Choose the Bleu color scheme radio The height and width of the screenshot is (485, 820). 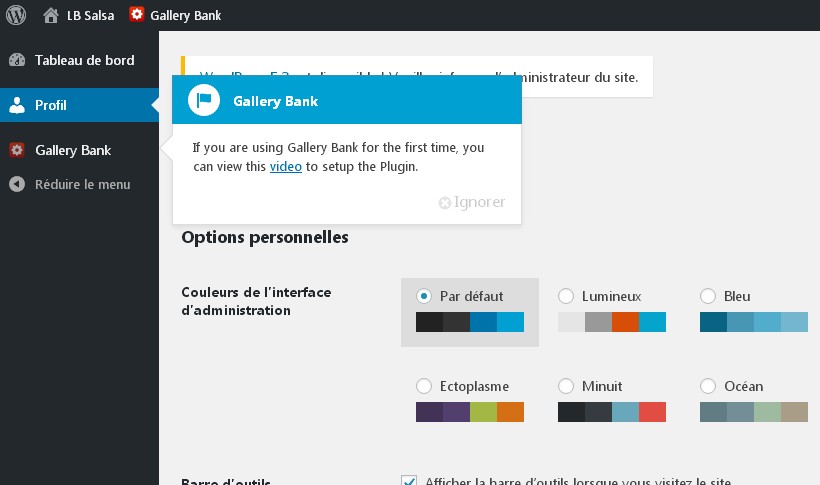click(x=708, y=296)
